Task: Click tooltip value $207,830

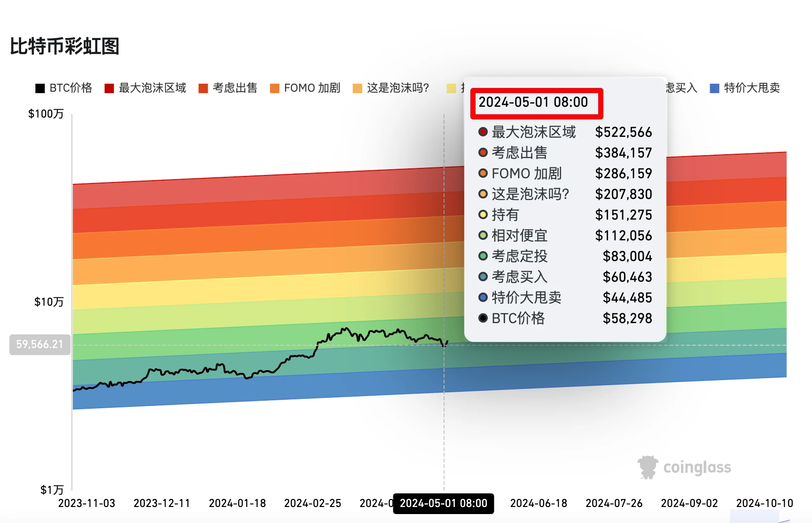Action: click(x=624, y=194)
